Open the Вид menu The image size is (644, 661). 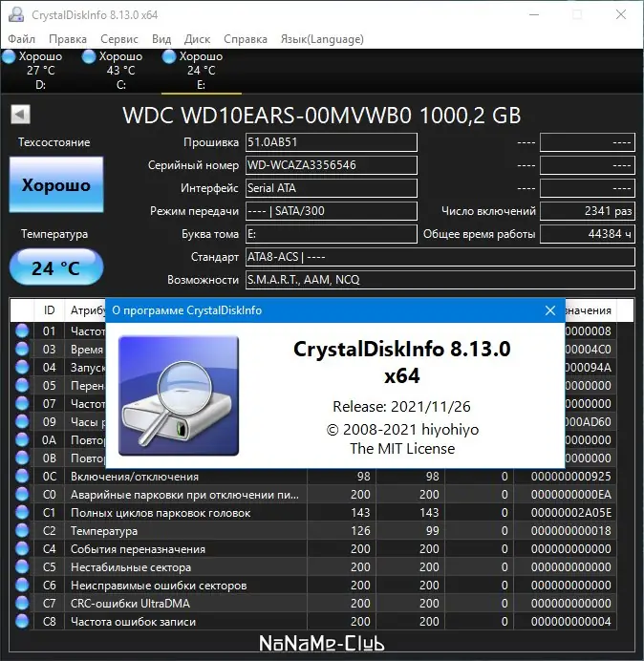click(161, 39)
